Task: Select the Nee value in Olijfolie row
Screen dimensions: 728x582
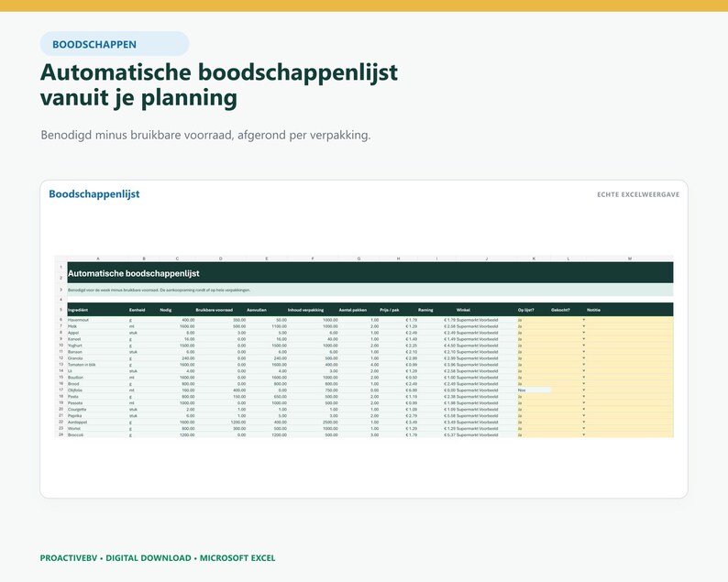Action: point(534,390)
